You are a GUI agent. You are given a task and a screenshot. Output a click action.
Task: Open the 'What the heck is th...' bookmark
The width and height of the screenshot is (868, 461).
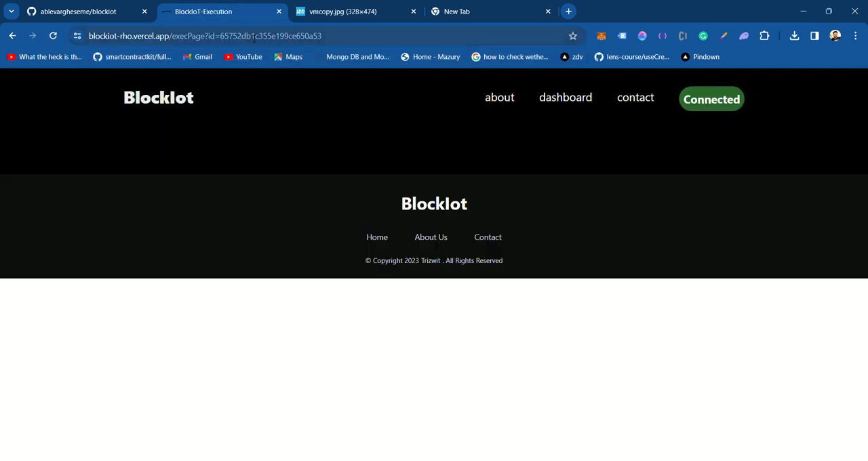44,57
